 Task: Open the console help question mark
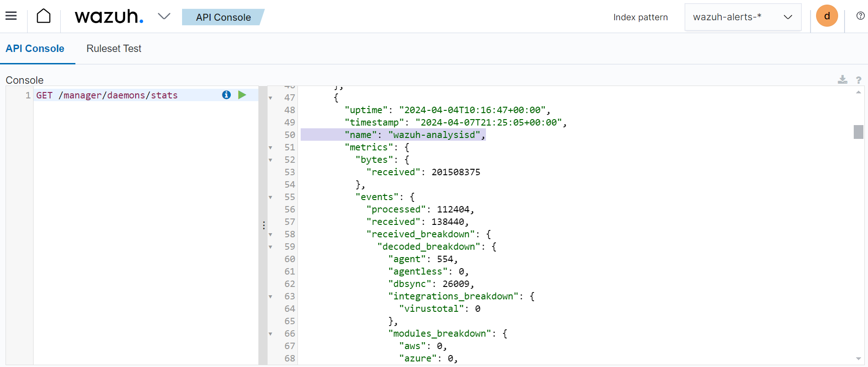tap(858, 80)
